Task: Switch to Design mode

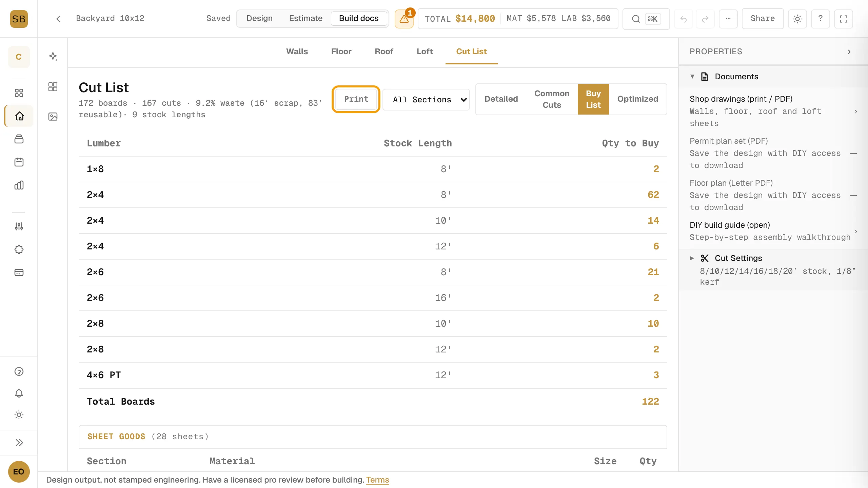Action: (x=259, y=18)
